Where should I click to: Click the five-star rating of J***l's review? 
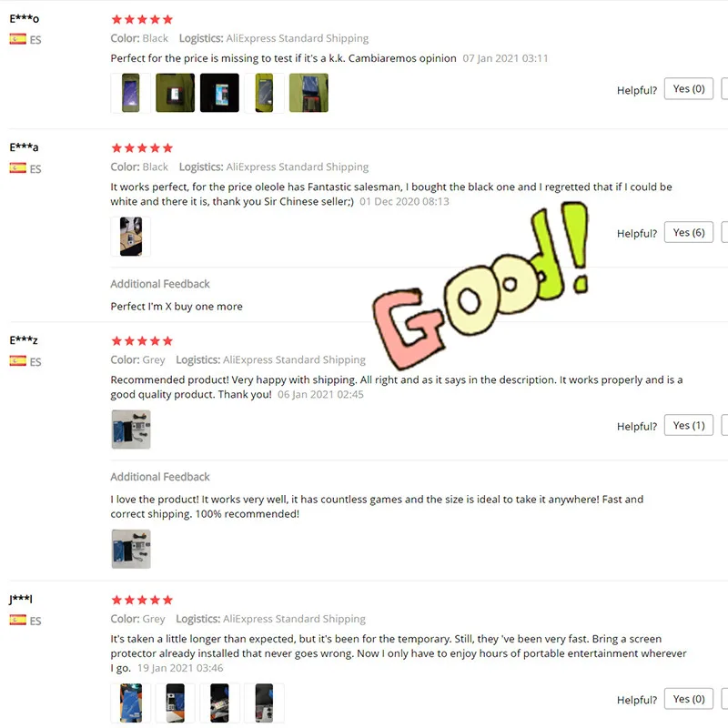pyautogui.click(x=142, y=600)
